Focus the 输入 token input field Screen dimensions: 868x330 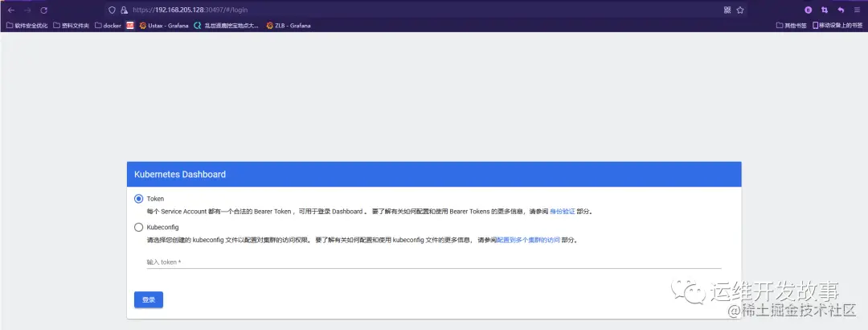pos(433,262)
